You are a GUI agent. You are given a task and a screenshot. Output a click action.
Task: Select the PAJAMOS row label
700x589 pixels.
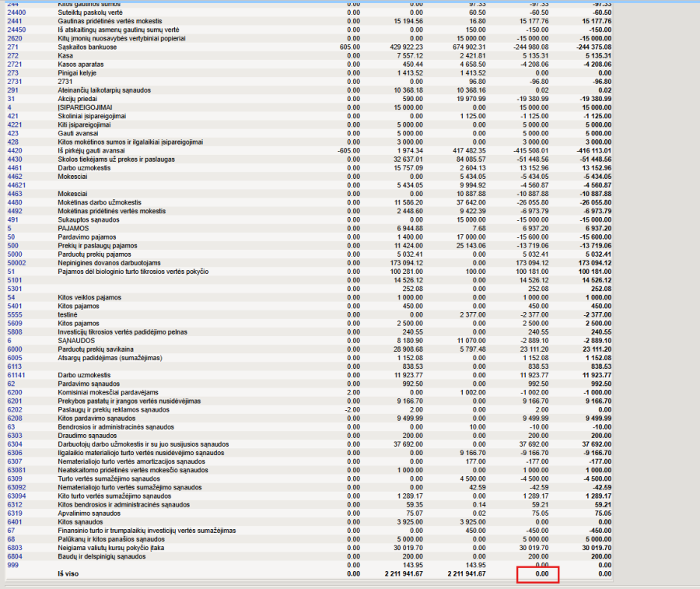coord(74,228)
